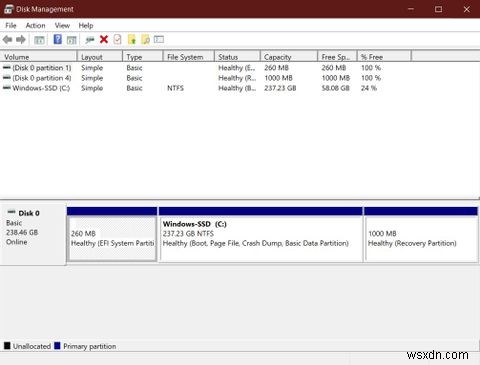Click the Healthy (R.. status cell

(x=237, y=78)
